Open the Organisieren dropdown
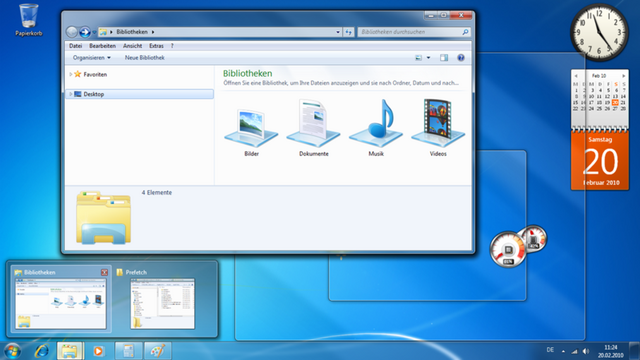The width and height of the screenshot is (640, 360). (92, 58)
